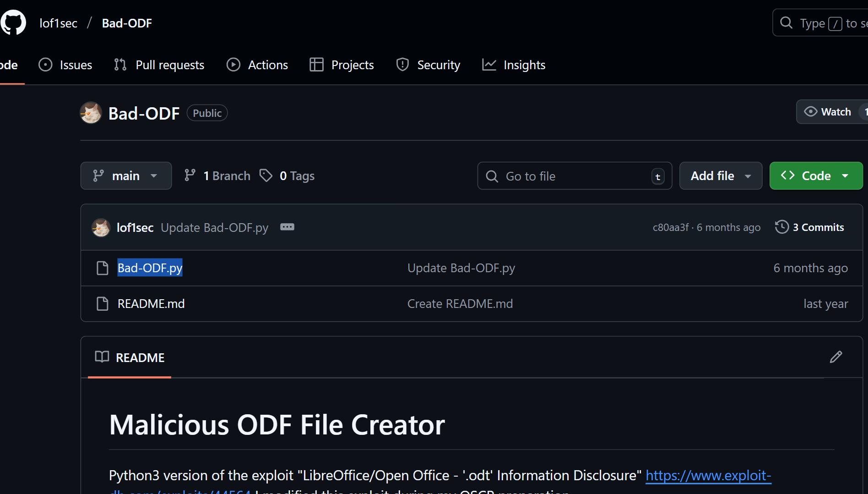View the 3 Commits history
This screenshot has width=868, height=494.
[809, 227]
